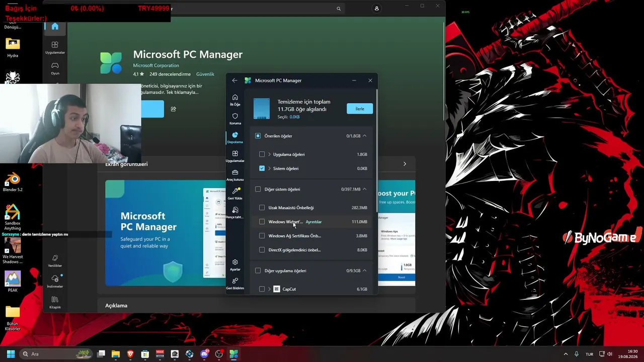Click the Microsoft Store search magnifier

pyautogui.click(x=339, y=9)
